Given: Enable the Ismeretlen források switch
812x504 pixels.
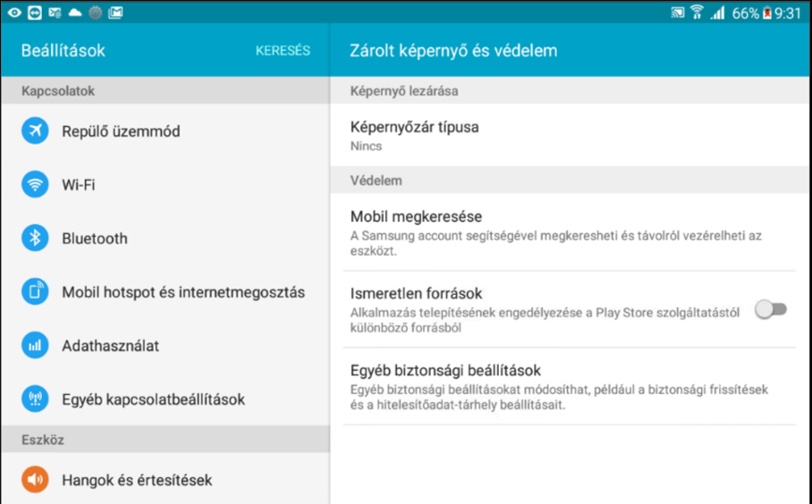Looking at the screenshot, I should [771, 309].
